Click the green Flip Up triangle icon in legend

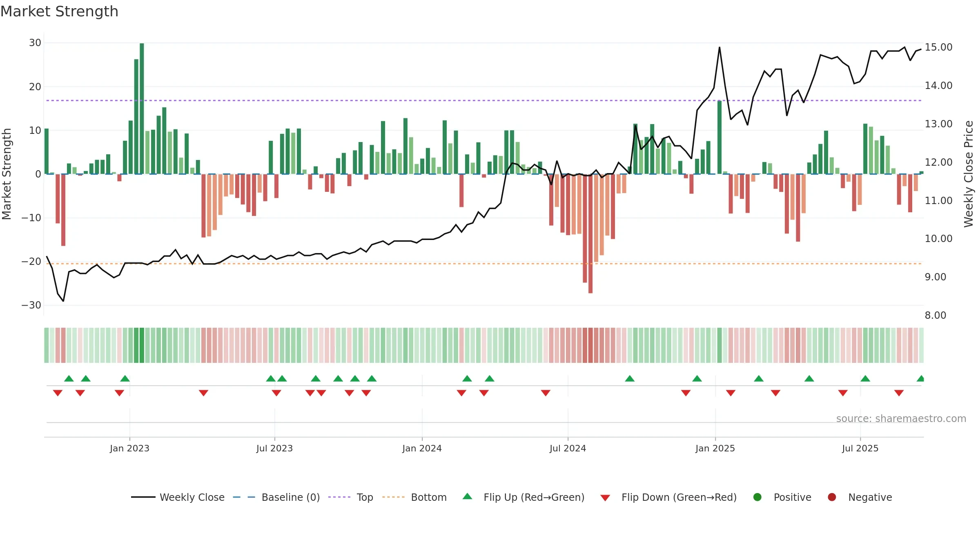click(468, 496)
